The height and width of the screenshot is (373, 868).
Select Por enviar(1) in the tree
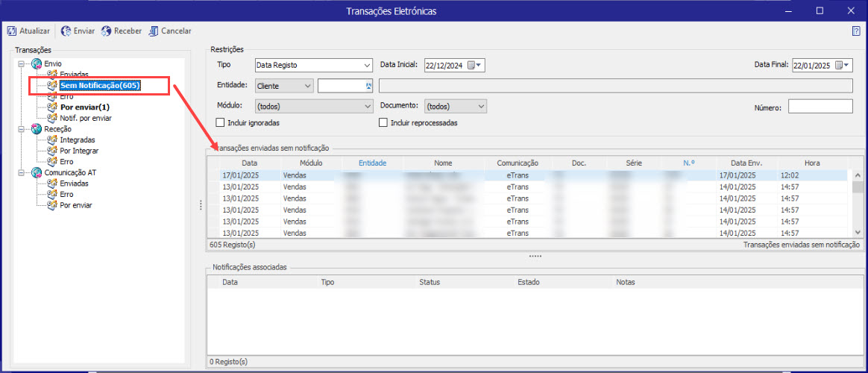(84, 107)
